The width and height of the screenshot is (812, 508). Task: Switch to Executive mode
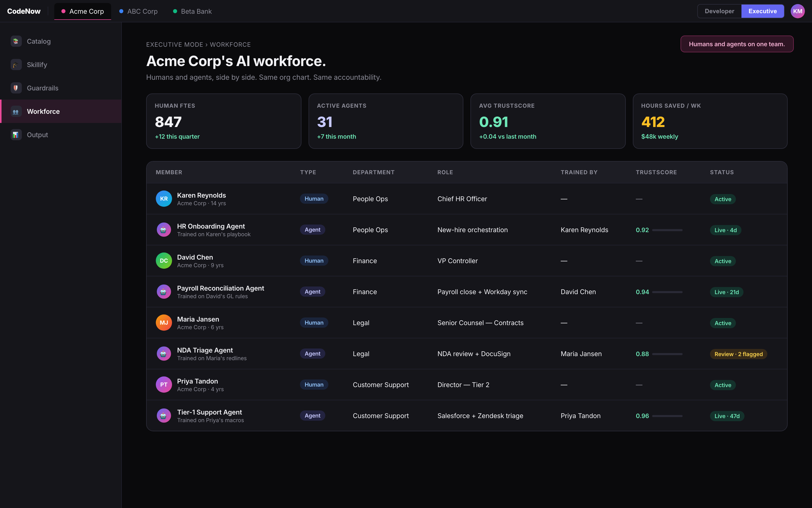pos(762,11)
